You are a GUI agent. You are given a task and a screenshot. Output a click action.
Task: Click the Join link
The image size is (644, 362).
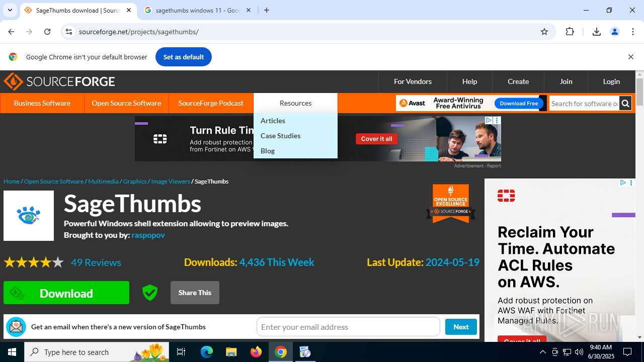pos(566,81)
